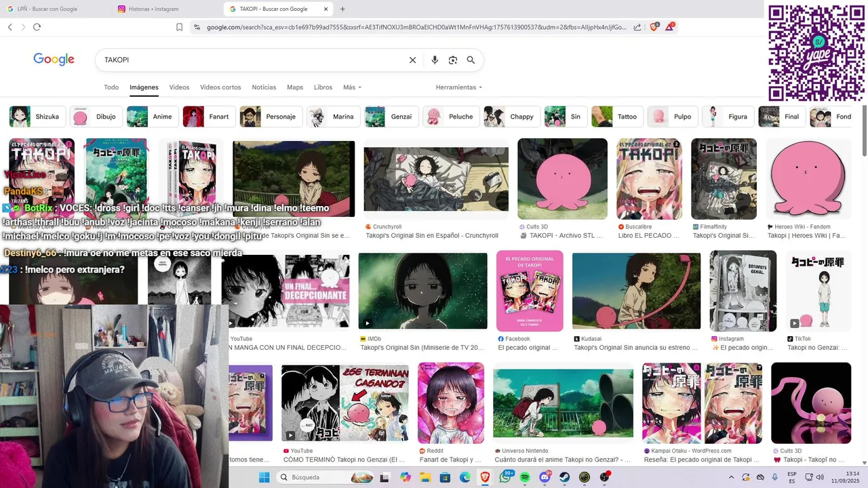Start voice search with the microphone
868x488 pixels.
tap(435, 60)
